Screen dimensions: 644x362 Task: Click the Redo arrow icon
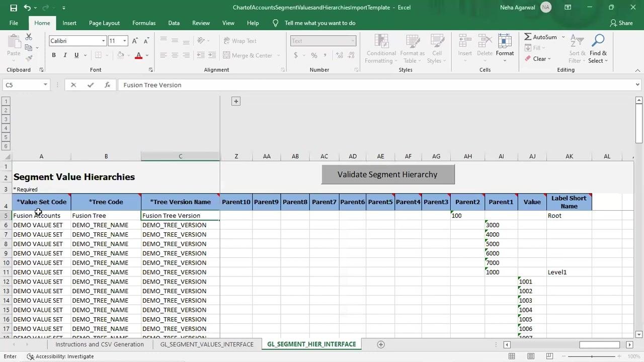coord(46,8)
